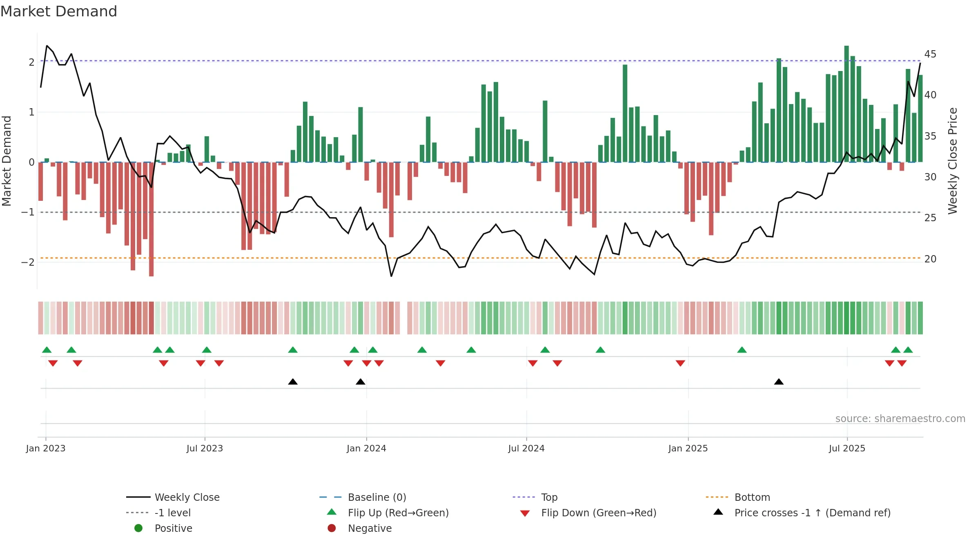Click the 25 price axis tick label
Viewport: 980px width, 551px height.
(x=930, y=218)
